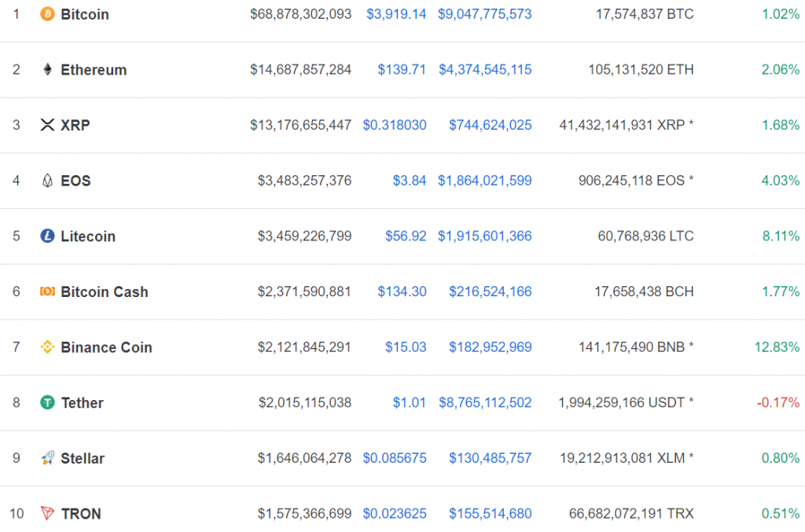The height and width of the screenshot is (532, 805).
Task: Click Stellar price $0.085675
Action: tap(395, 458)
